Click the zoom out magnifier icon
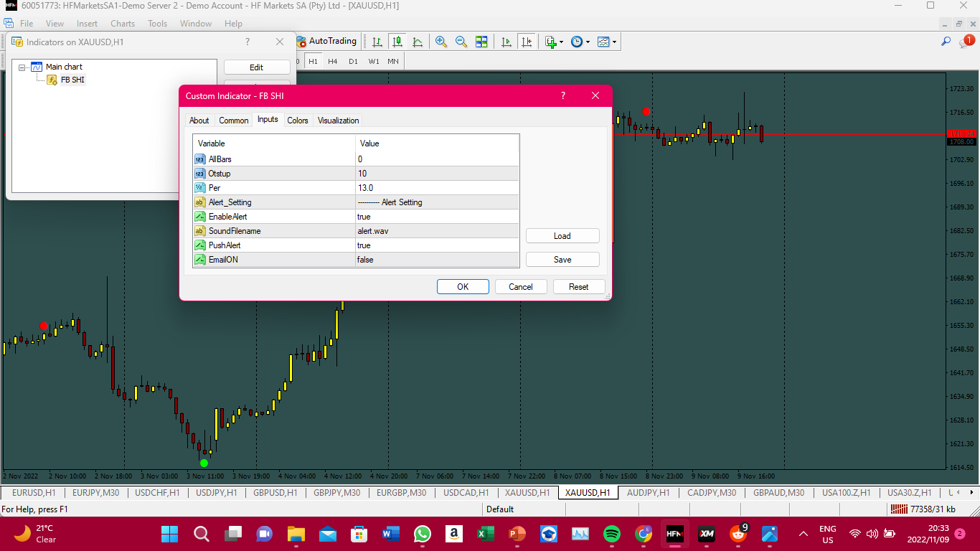Screen dimensions: 980x551 click(461, 42)
